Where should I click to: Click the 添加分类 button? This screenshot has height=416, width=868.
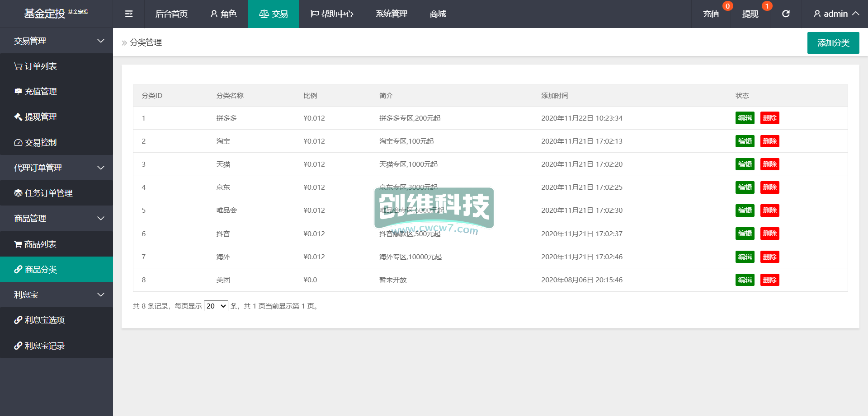(x=833, y=43)
